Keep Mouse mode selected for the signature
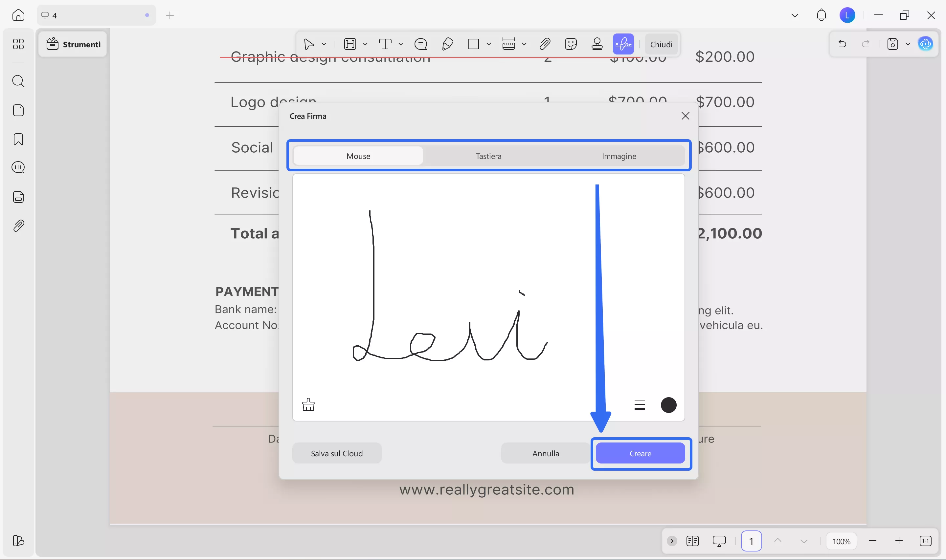 click(358, 156)
